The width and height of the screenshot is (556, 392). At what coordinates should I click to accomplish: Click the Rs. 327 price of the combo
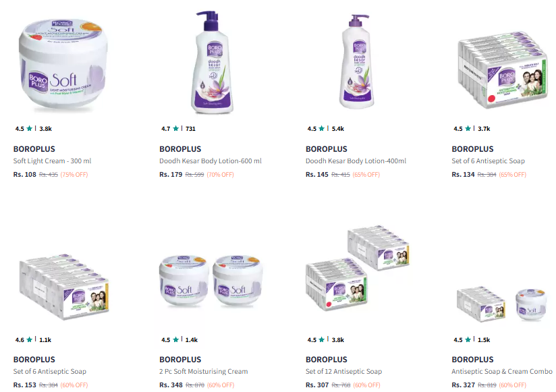(463, 385)
